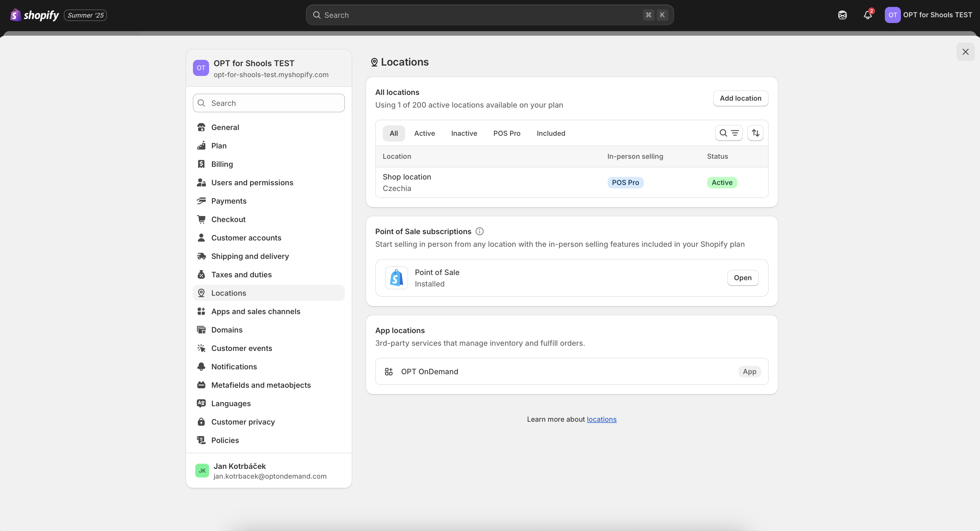
Task: Open Shipping and delivery settings
Action: click(250, 256)
